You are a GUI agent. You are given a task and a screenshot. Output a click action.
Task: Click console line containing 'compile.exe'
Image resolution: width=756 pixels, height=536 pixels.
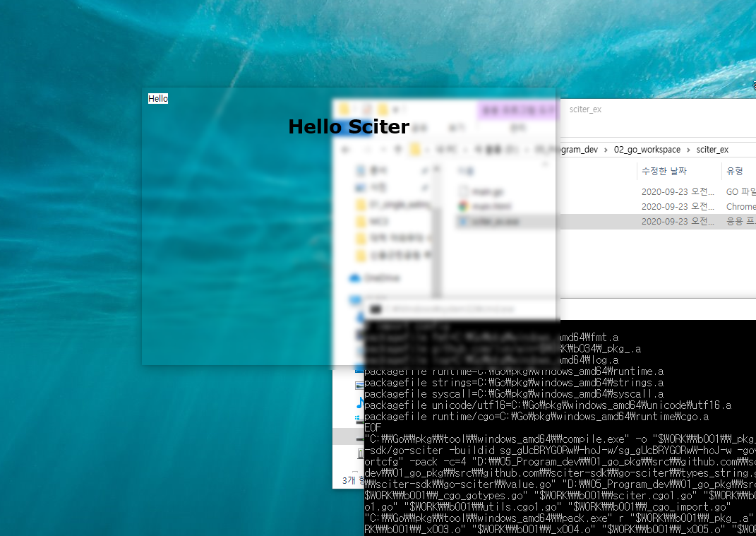[x=560, y=439]
